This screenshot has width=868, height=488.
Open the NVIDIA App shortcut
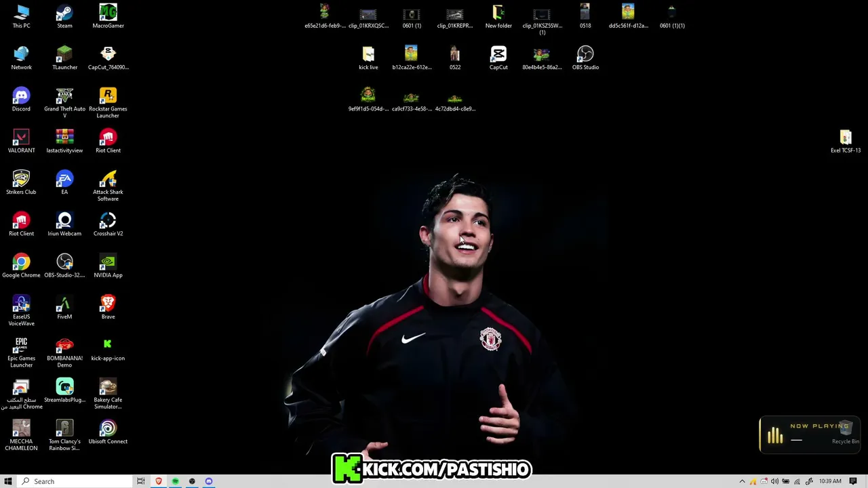(108, 265)
